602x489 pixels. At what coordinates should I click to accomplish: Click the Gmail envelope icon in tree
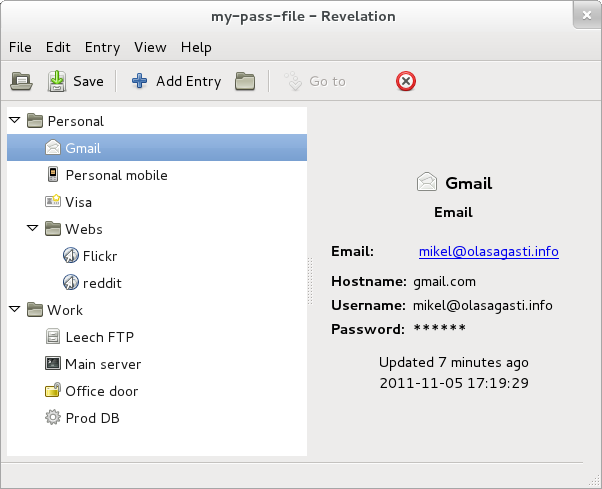53,147
